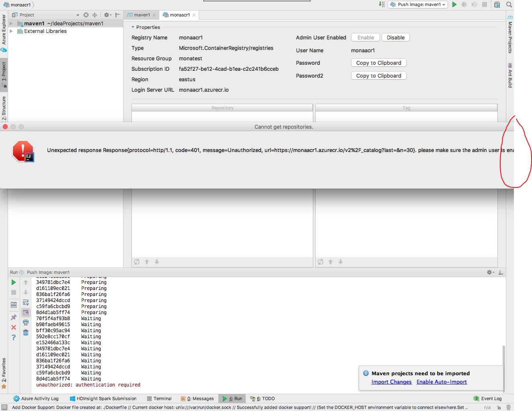The width and height of the screenshot is (532, 411).
Task: Clear console using the trash icon
Action: pyautogui.click(x=26, y=332)
